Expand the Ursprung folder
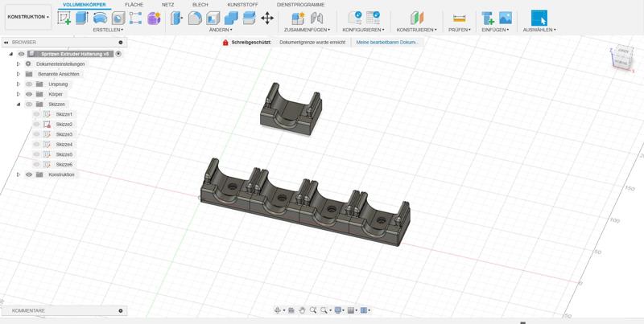 click(x=18, y=84)
